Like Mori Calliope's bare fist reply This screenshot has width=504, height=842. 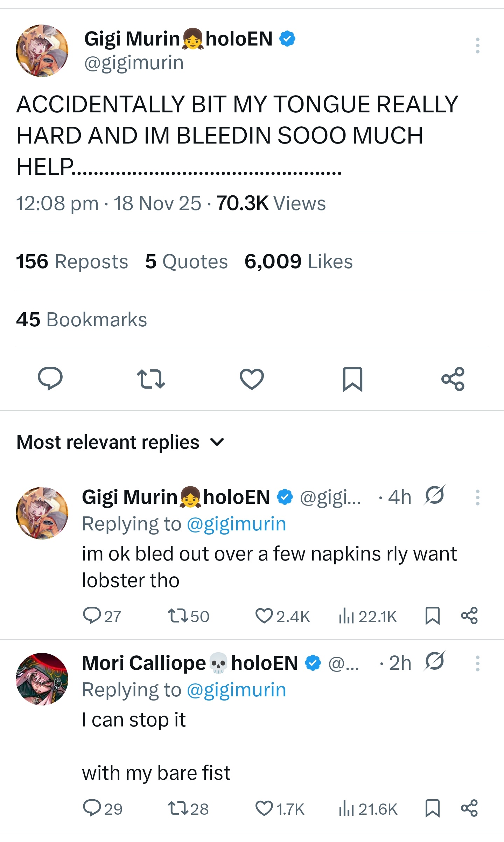pos(264,809)
